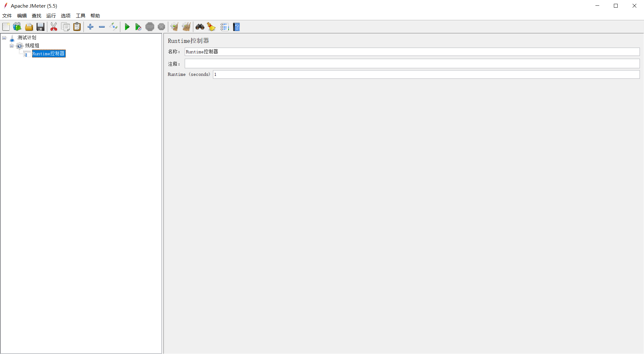Select the 测试计划 tree item
Image resolution: width=644 pixels, height=354 pixels.
pyautogui.click(x=27, y=38)
